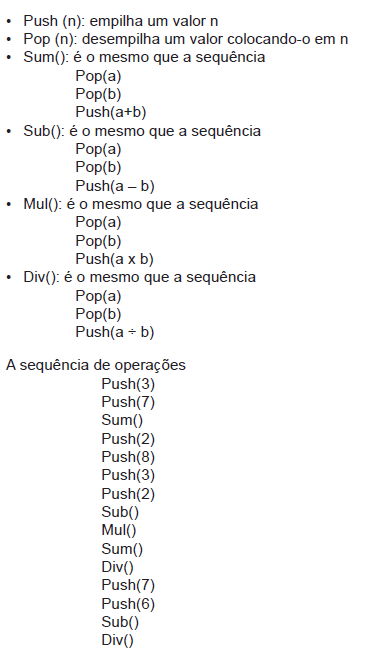Click the bullet point before 'Push (n)'

coord(9,21)
